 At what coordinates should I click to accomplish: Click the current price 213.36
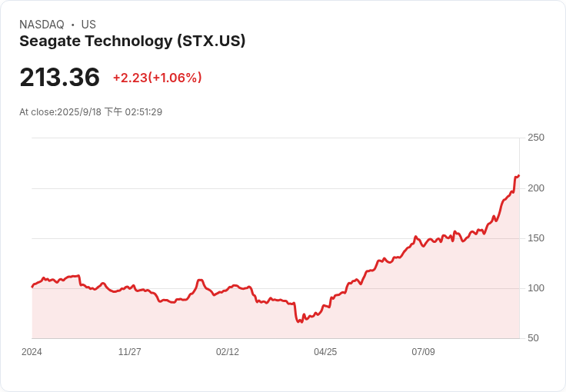click(x=60, y=78)
